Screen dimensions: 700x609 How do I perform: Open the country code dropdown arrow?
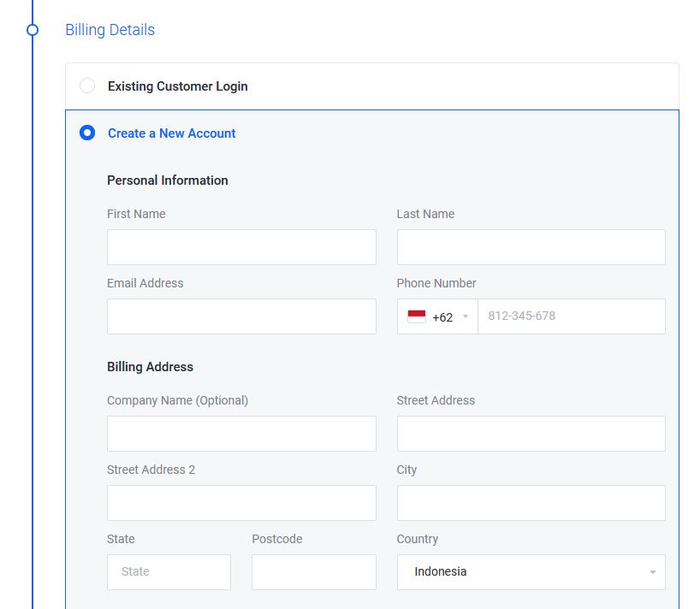point(464,316)
